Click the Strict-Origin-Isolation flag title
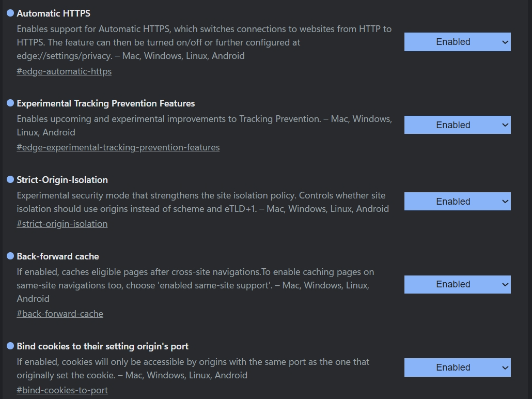 62,180
